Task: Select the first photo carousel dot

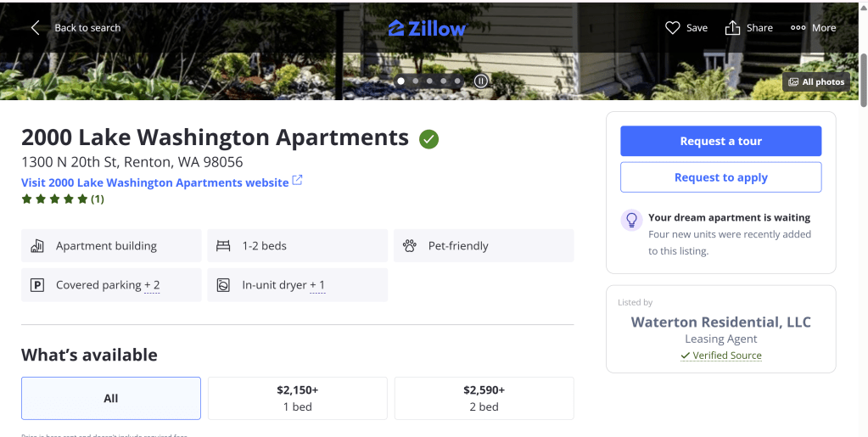Action: coord(401,81)
